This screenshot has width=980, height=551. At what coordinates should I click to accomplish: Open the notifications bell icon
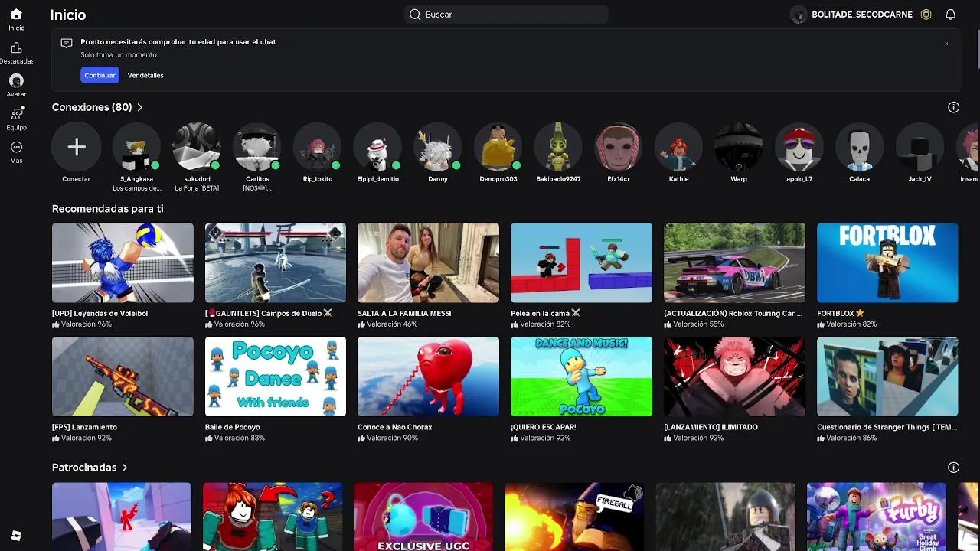click(x=950, y=15)
